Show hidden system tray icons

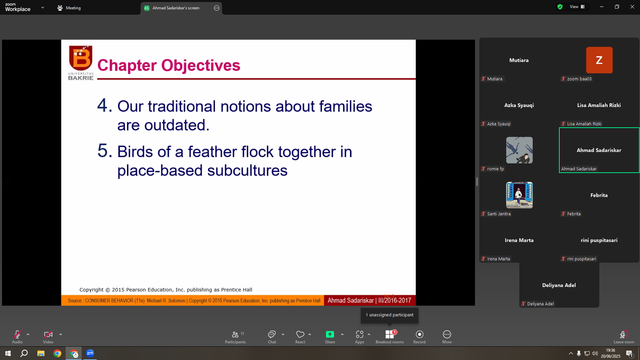click(571, 353)
